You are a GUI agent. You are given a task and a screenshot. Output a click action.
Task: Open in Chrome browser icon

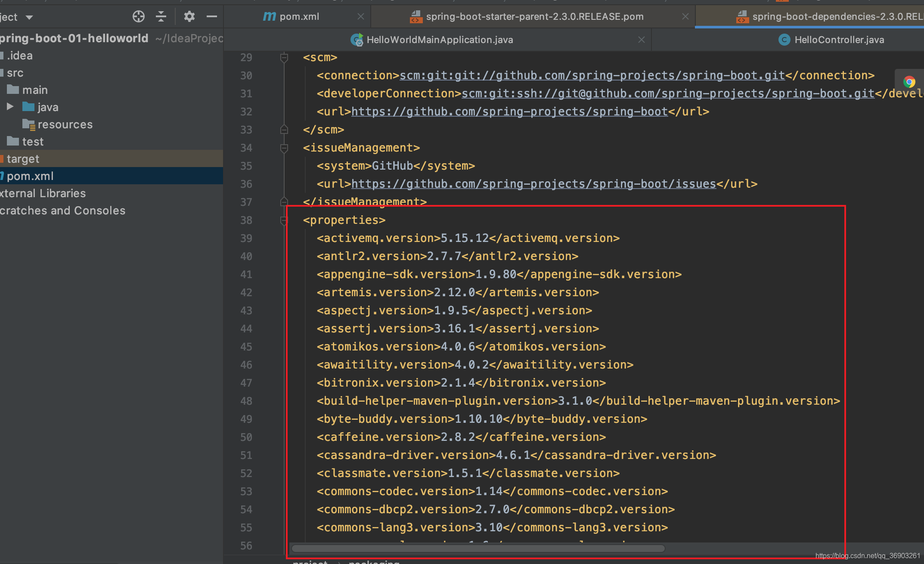click(909, 82)
